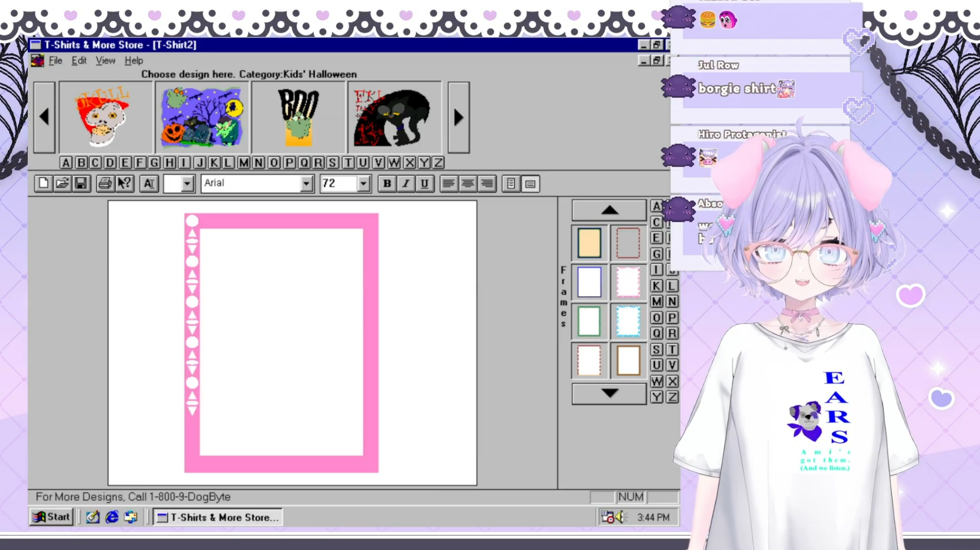980x550 pixels.
Task: Toggle underline formatting
Action: pos(424,183)
